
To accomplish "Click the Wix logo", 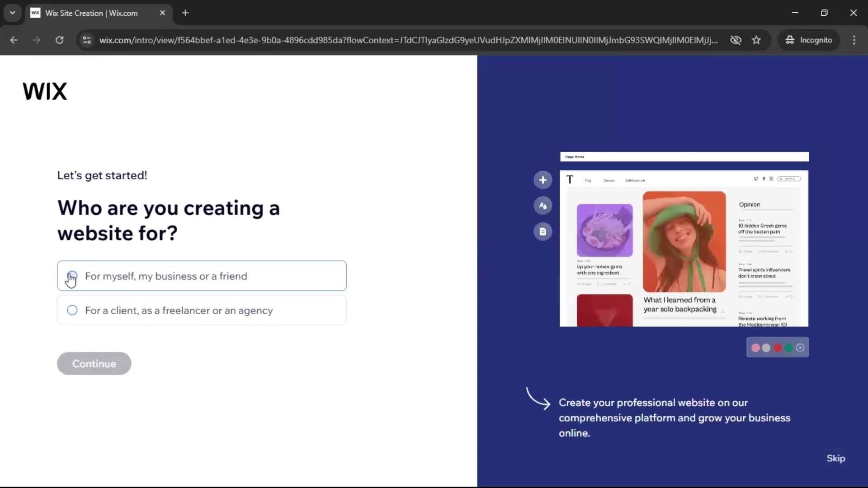I will (x=45, y=91).
